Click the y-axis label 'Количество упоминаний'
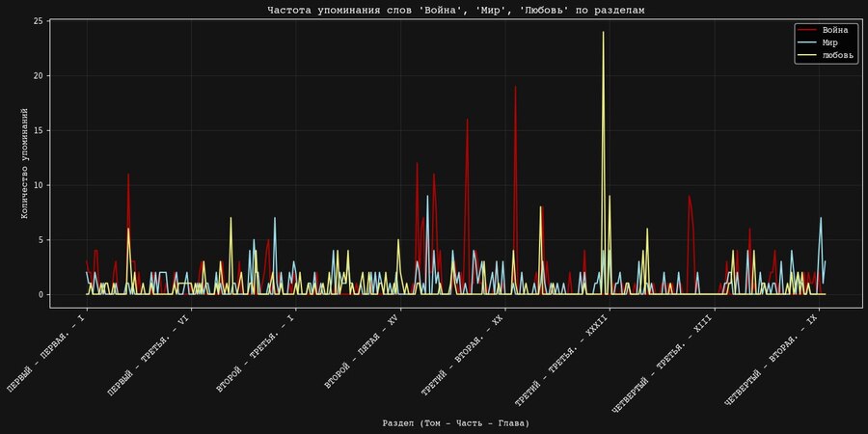 [24, 163]
